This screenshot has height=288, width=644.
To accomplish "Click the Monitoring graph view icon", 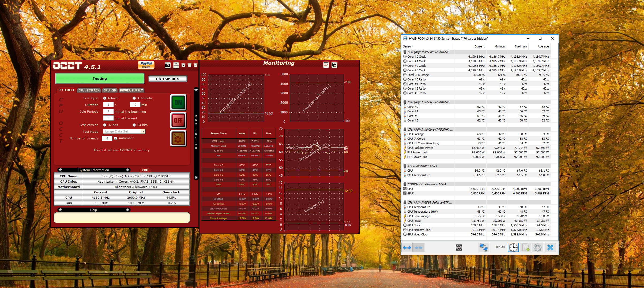I will [x=326, y=65].
